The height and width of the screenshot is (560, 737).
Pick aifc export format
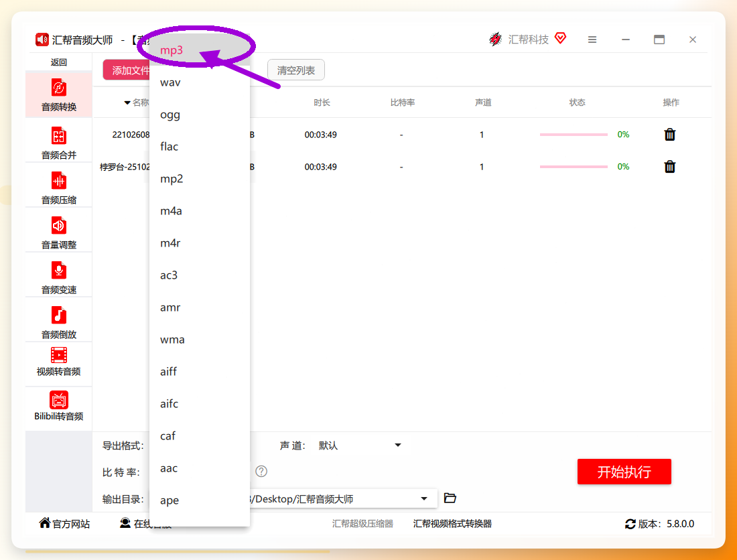click(x=199, y=403)
